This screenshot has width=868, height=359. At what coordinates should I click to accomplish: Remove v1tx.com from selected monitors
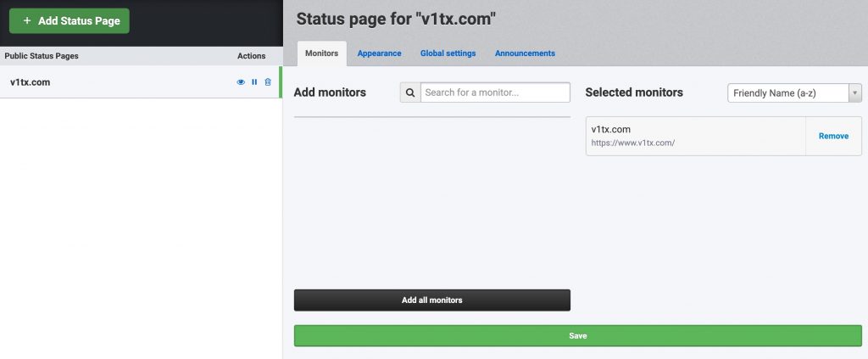coord(833,137)
